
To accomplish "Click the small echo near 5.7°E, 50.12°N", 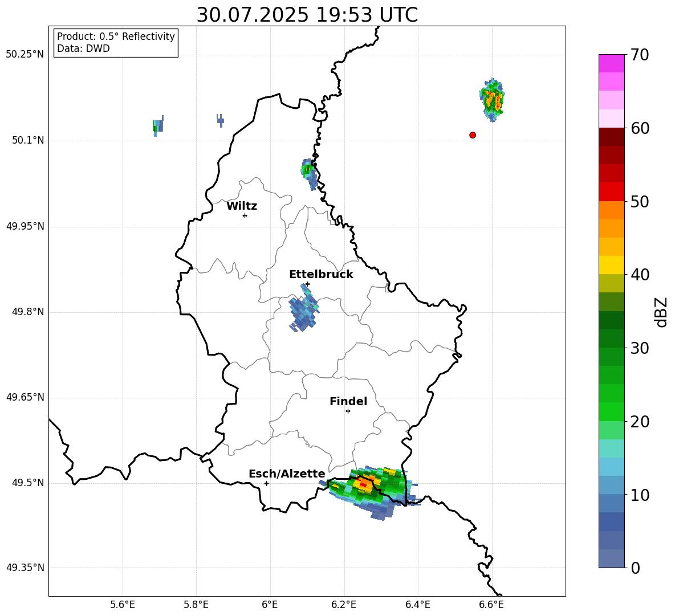I will coord(158,125).
